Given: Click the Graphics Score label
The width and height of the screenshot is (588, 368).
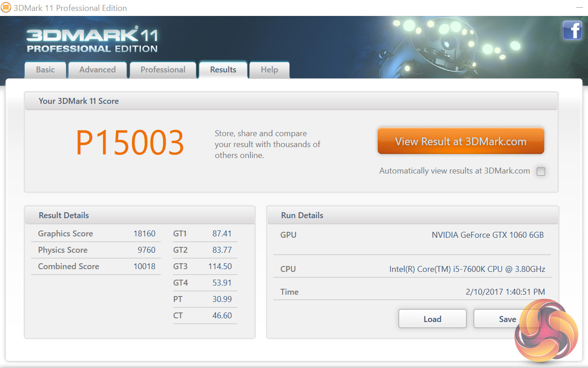Looking at the screenshot, I should pos(65,234).
